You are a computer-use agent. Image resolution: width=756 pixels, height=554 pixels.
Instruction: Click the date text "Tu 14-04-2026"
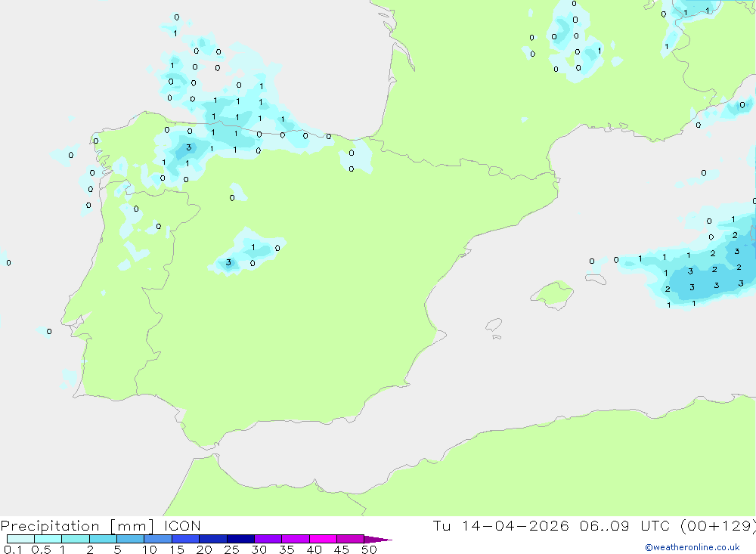(x=501, y=525)
